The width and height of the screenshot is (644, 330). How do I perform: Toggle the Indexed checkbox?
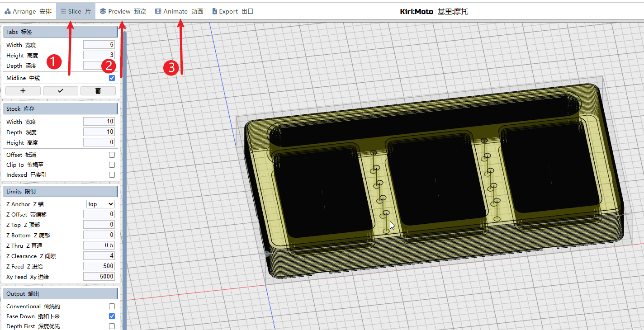pyautogui.click(x=112, y=175)
